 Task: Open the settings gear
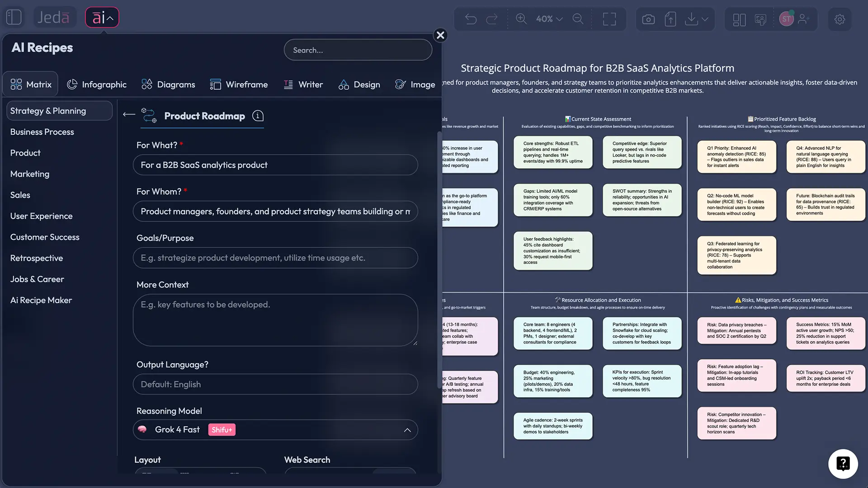pyautogui.click(x=840, y=19)
